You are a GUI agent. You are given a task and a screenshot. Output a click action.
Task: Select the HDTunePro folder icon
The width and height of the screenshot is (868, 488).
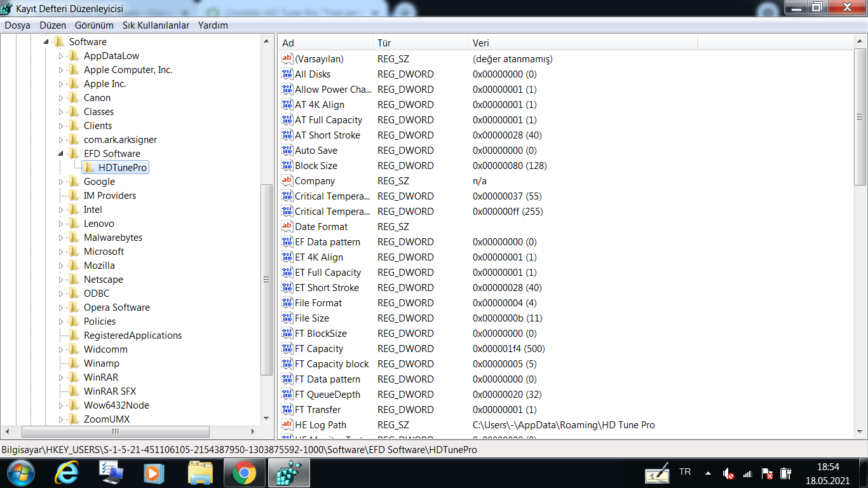click(x=89, y=168)
